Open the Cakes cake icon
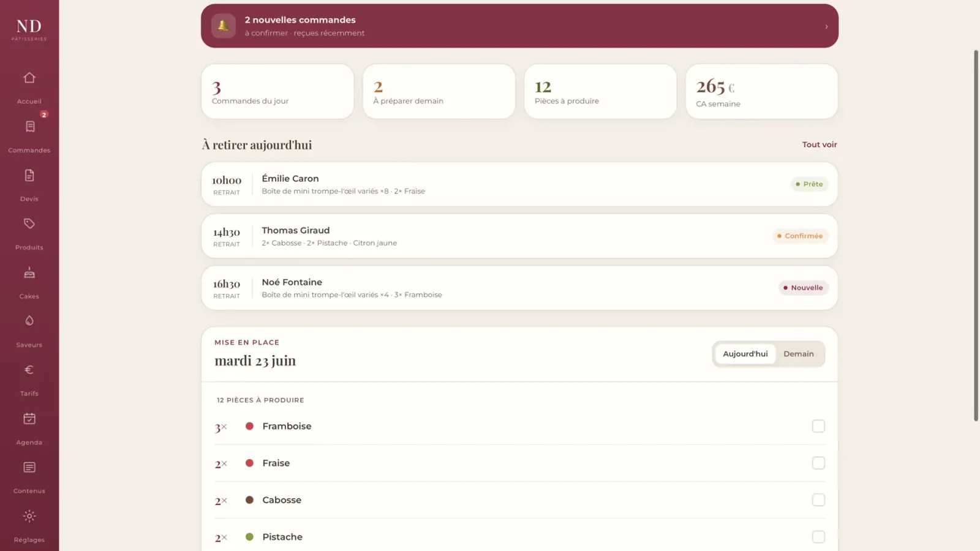The height and width of the screenshot is (551, 980). pos(29,272)
